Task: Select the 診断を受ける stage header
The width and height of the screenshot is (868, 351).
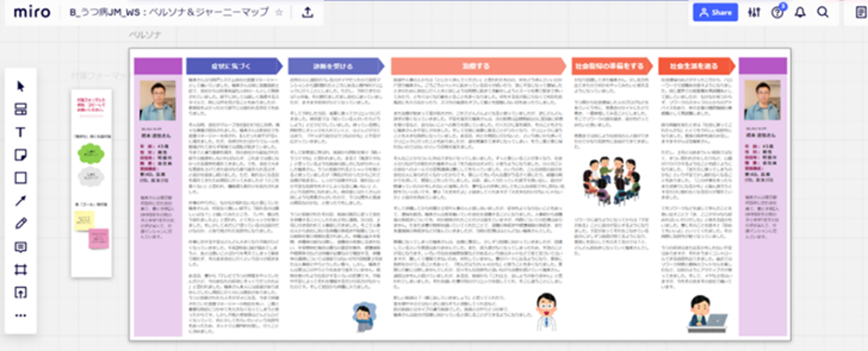Action: coord(337,66)
